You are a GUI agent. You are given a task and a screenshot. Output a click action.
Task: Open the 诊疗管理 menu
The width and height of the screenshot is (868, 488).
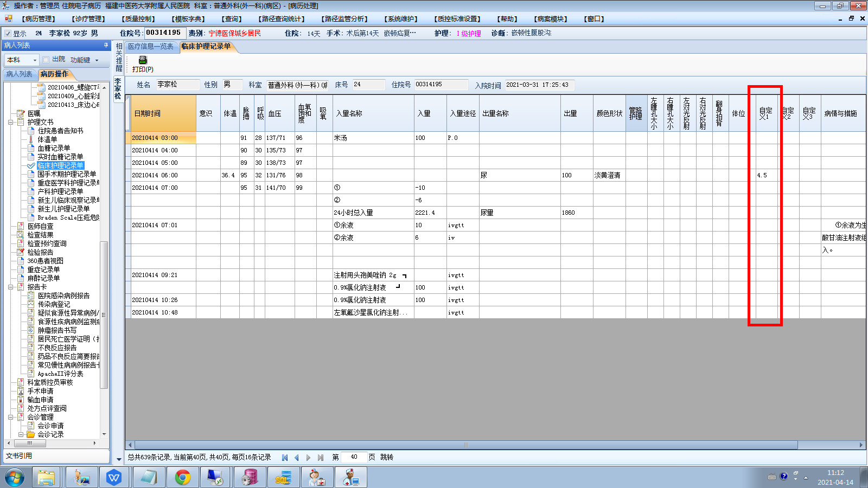[x=88, y=19]
